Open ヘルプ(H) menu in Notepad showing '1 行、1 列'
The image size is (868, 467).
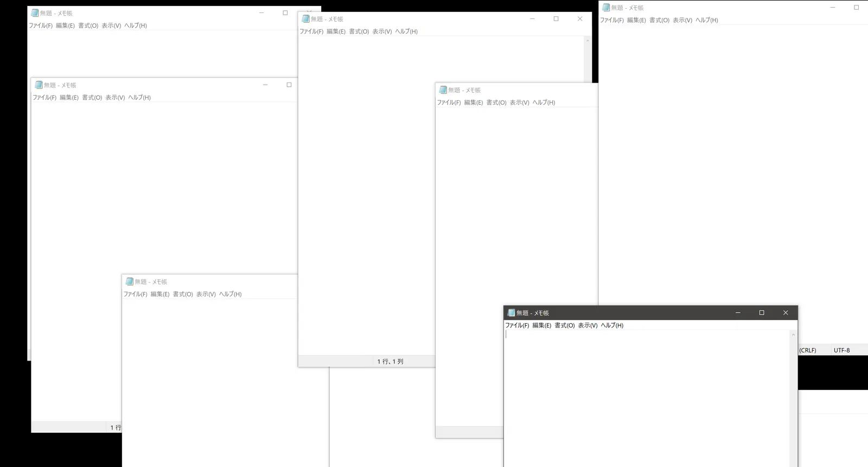(x=406, y=31)
